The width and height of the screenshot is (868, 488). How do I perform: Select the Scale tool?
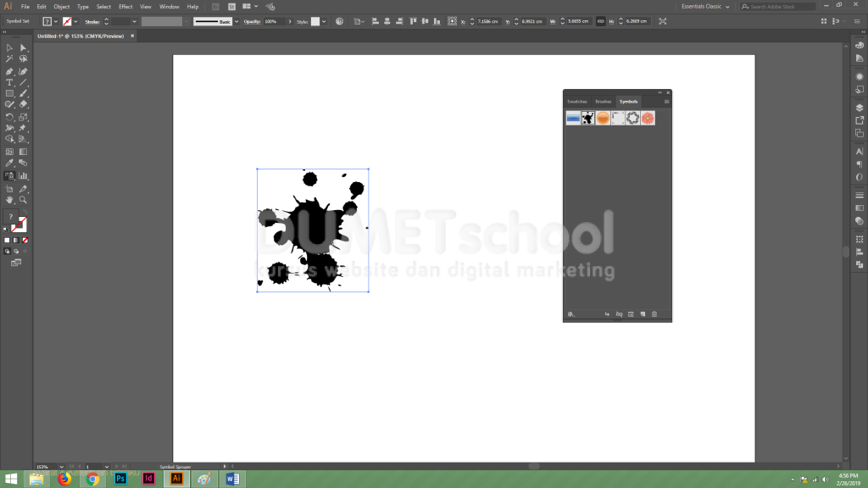click(x=23, y=117)
